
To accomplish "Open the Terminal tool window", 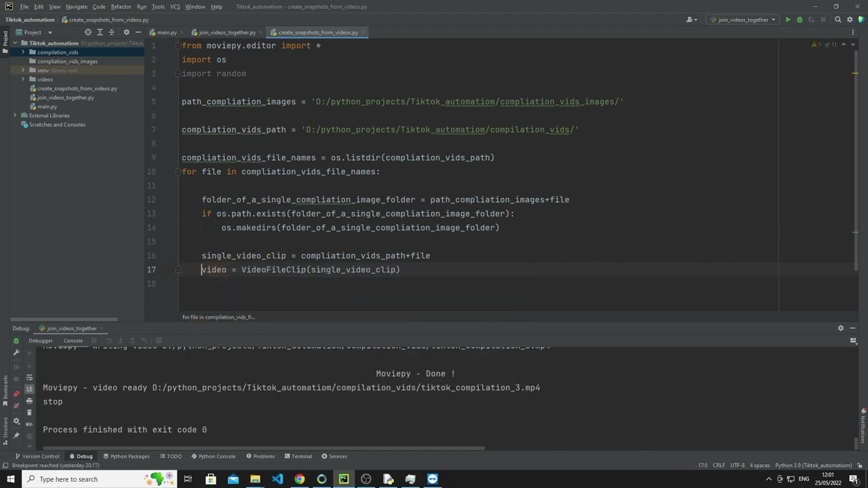I will point(298,456).
